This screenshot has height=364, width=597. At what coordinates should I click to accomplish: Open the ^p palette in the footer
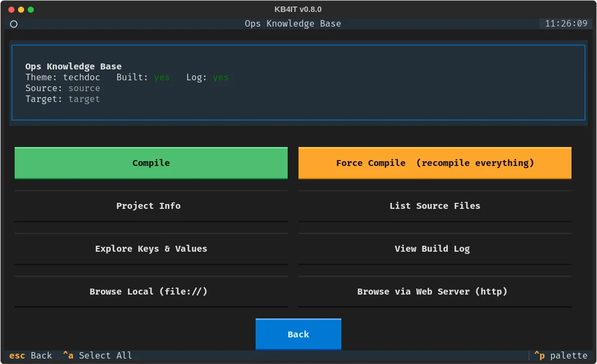(x=561, y=356)
